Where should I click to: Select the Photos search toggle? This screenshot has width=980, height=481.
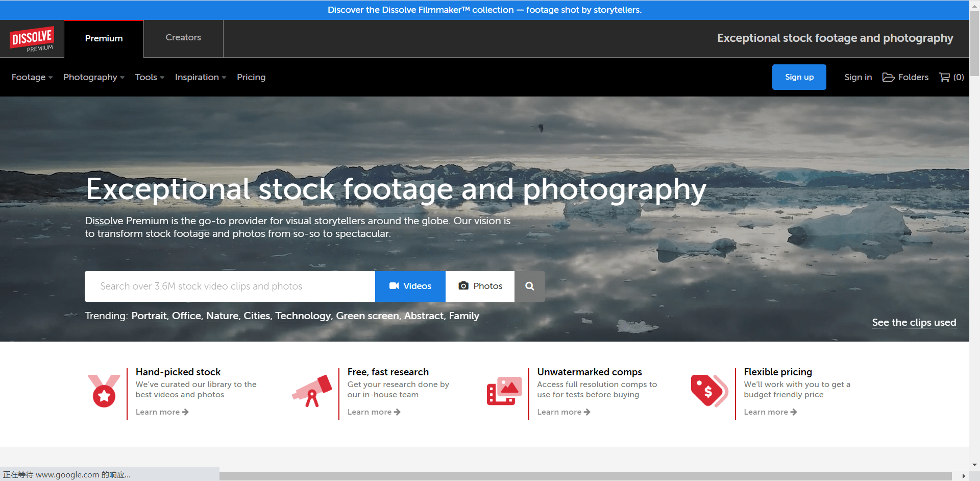click(x=480, y=286)
